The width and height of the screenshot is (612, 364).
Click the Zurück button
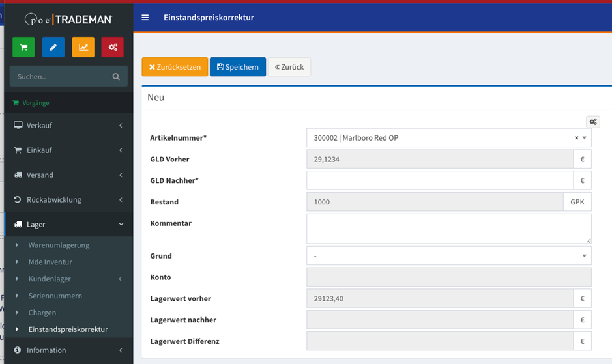point(289,66)
